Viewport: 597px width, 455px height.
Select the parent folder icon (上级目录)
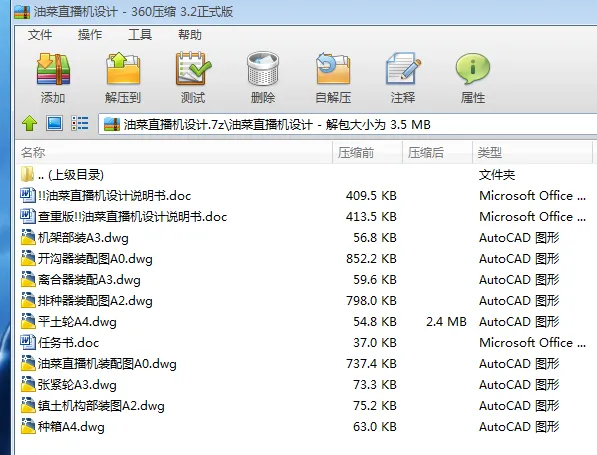(x=27, y=174)
